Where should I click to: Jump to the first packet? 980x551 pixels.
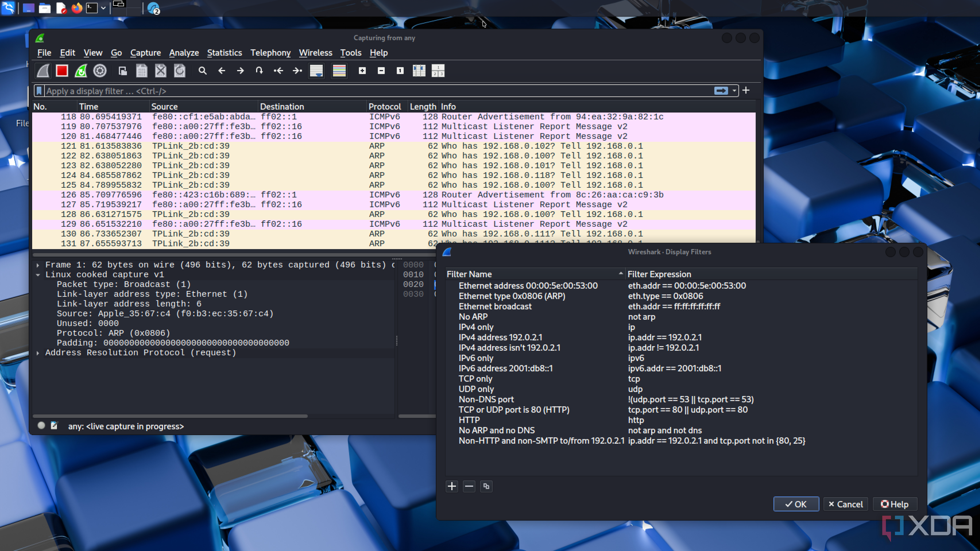[x=278, y=71]
